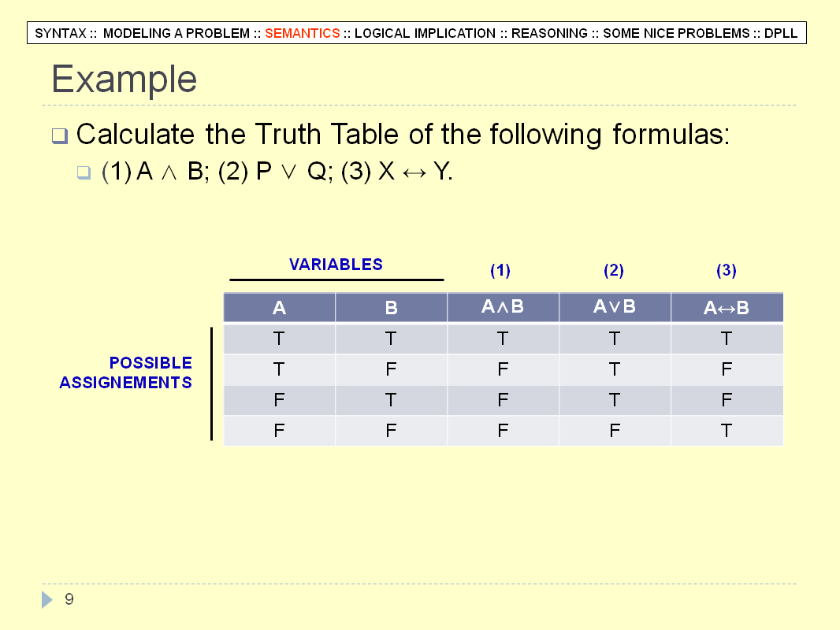Screen dimensions: 840x630
Task: Click the slide number '9'
Action: [69, 599]
